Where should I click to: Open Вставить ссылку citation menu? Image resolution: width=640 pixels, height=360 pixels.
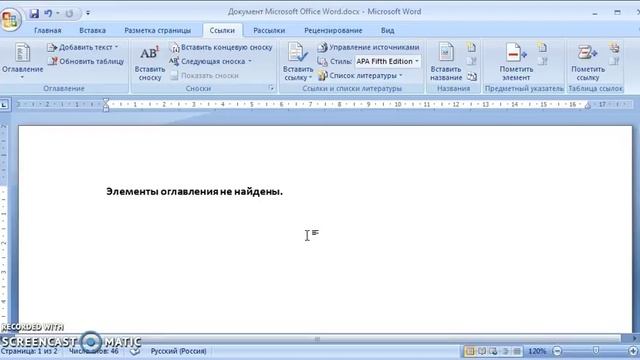[x=298, y=62]
